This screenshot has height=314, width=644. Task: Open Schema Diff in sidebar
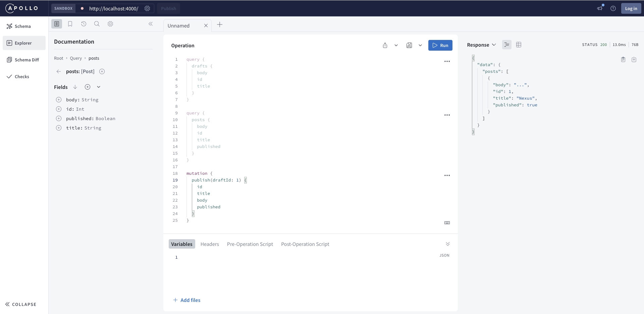coord(24,60)
